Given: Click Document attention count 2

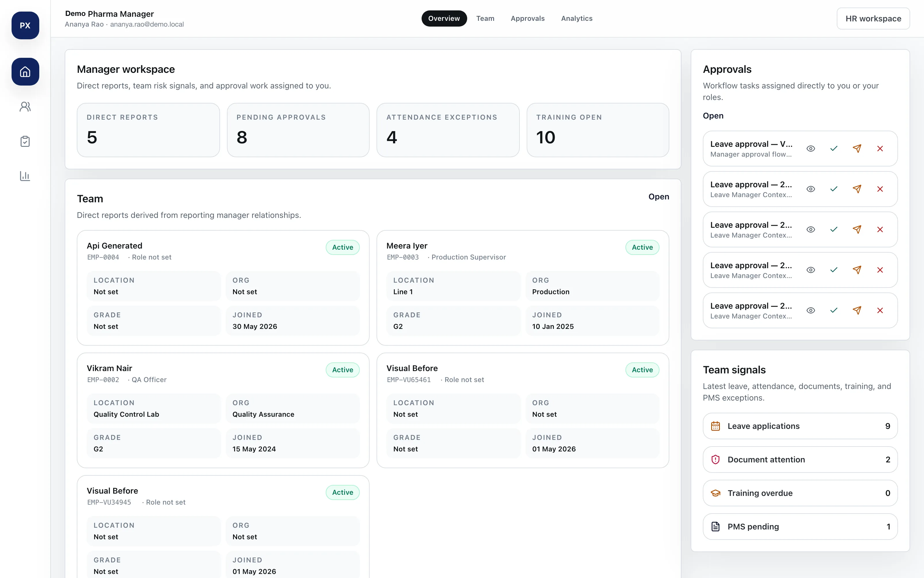Looking at the screenshot, I should click(888, 460).
